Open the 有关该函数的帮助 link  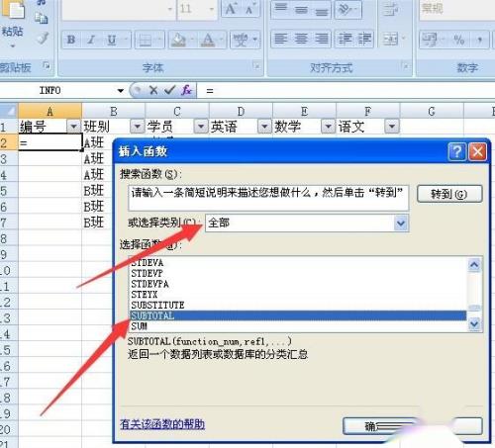[x=162, y=424]
